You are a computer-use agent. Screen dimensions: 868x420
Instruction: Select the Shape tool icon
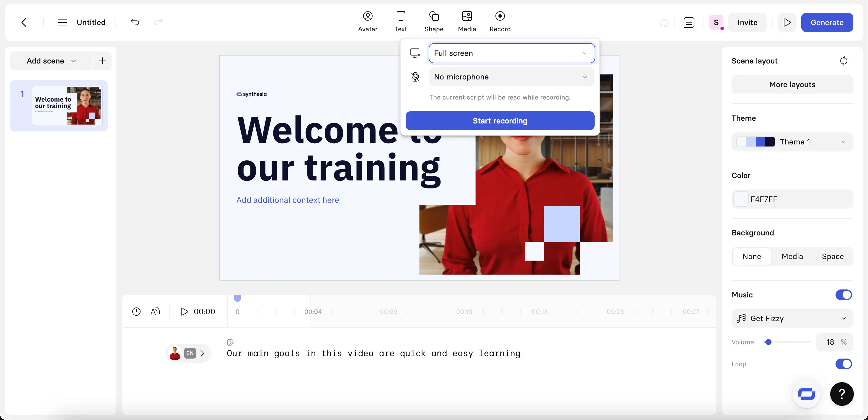click(x=433, y=16)
